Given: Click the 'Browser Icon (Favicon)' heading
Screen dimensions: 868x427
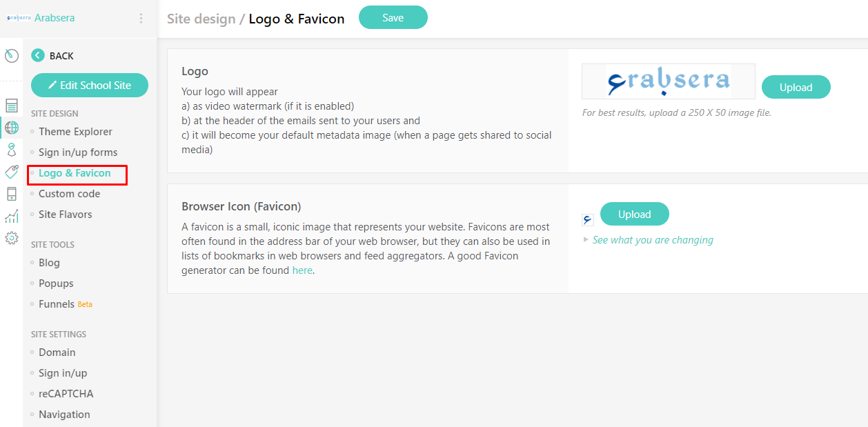Looking at the screenshot, I should (241, 206).
